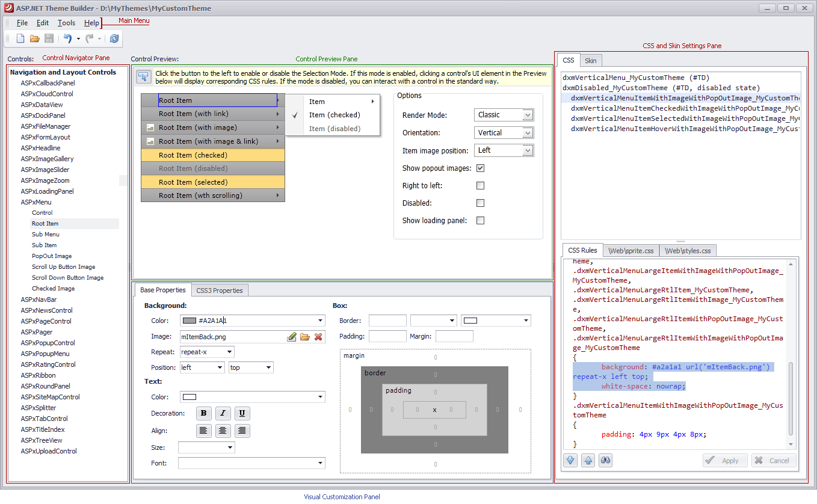Apply bold text decoration

[x=203, y=413]
